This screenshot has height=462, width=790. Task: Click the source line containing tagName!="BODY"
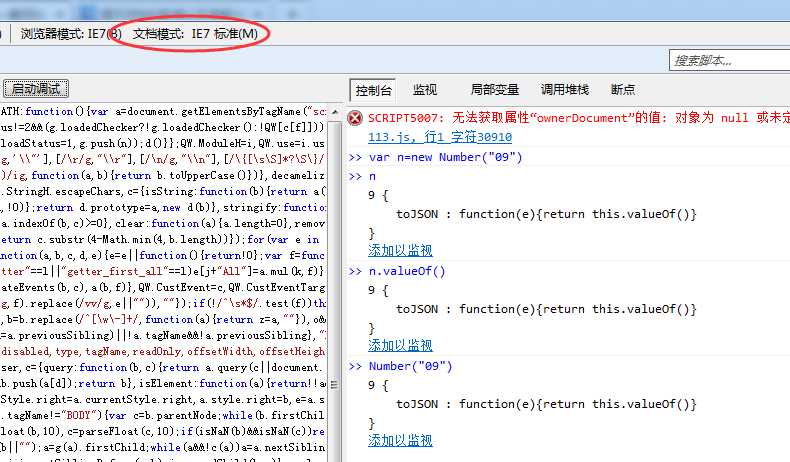pyautogui.click(x=163, y=415)
